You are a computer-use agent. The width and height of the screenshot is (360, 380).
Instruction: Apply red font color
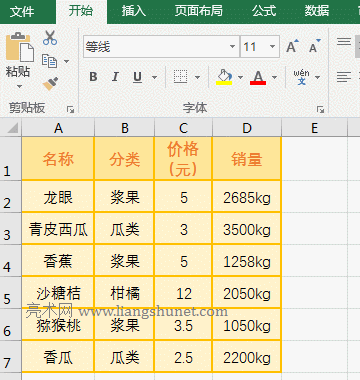[x=258, y=77]
